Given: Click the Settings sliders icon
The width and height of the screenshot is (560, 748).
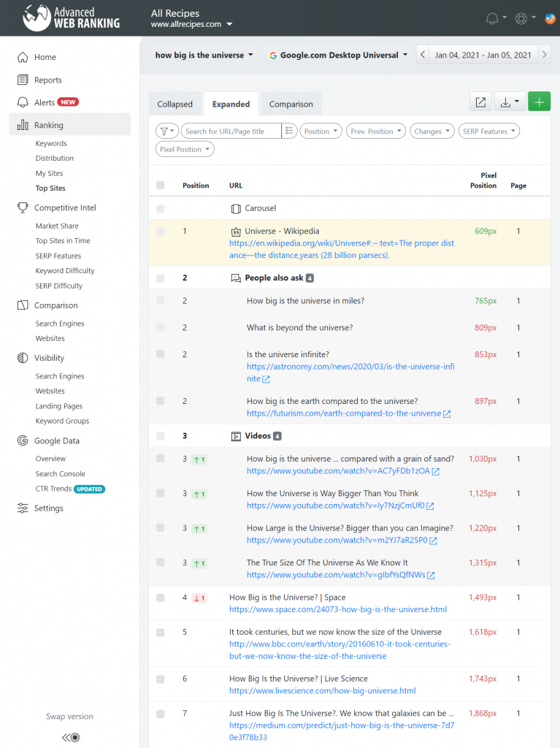Looking at the screenshot, I should (23, 508).
